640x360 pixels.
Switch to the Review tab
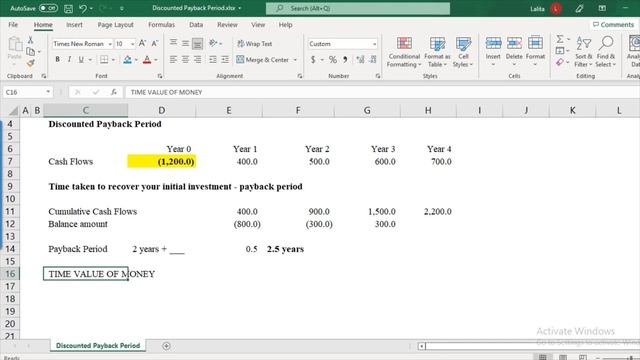[x=227, y=25]
